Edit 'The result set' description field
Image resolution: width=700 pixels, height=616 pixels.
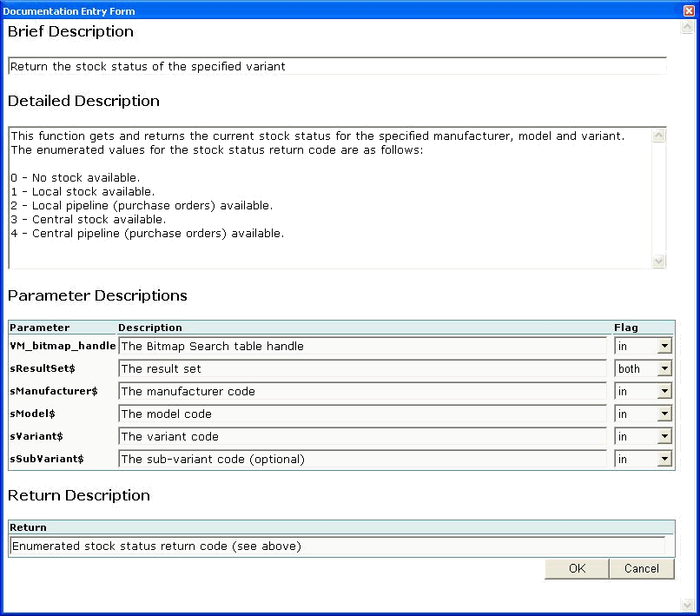point(362,368)
